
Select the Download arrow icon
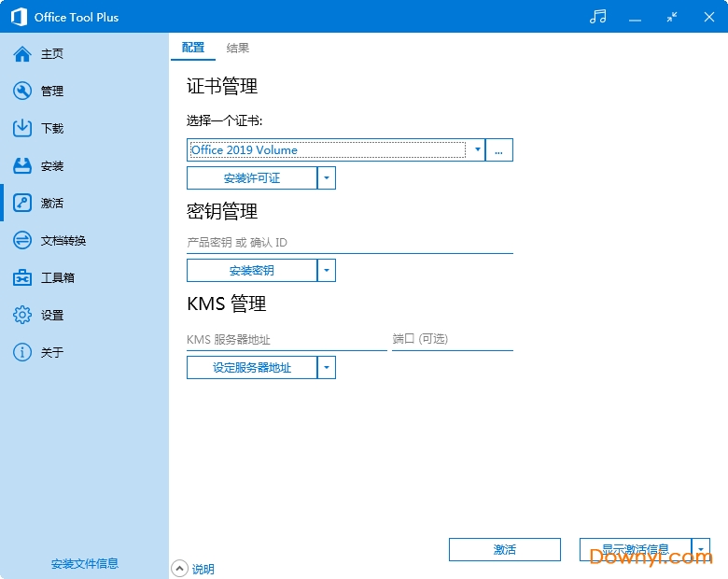pos(22,129)
